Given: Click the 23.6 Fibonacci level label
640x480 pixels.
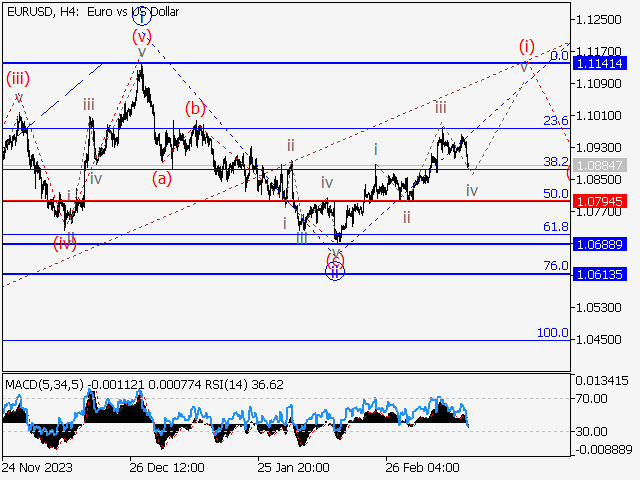Looking at the screenshot, I should pos(556,120).
